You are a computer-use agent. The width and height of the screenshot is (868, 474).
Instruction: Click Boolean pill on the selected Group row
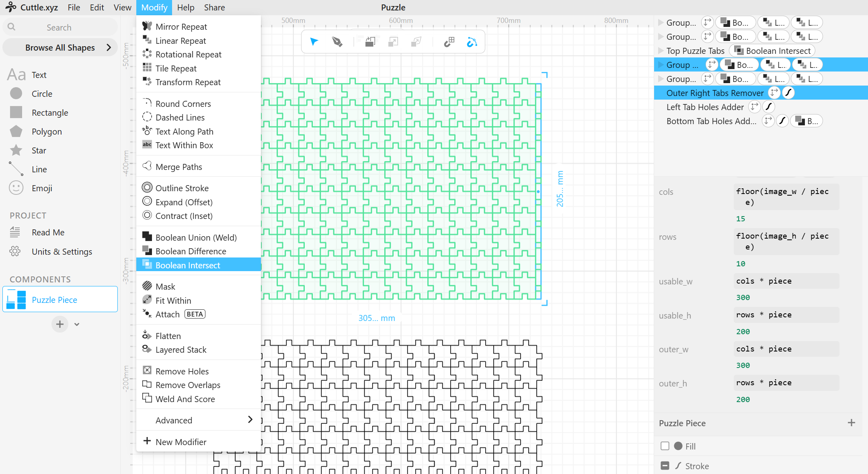pyautogui.click(x=739, y=65)
